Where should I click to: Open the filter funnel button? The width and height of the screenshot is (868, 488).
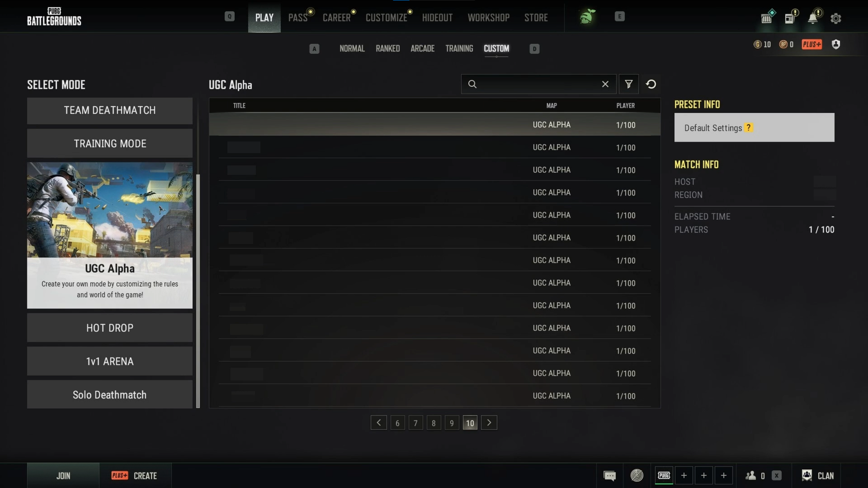click(x=628, y=84)
